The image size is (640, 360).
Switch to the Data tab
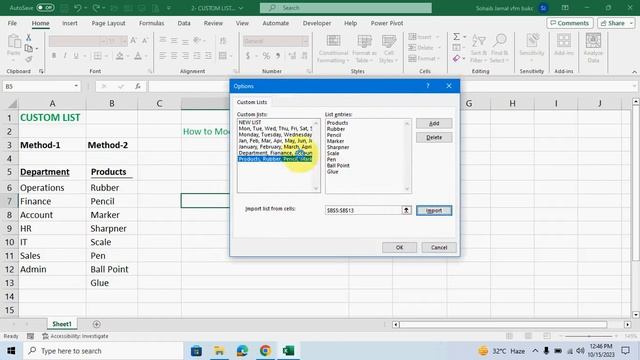tap(184, 23)
